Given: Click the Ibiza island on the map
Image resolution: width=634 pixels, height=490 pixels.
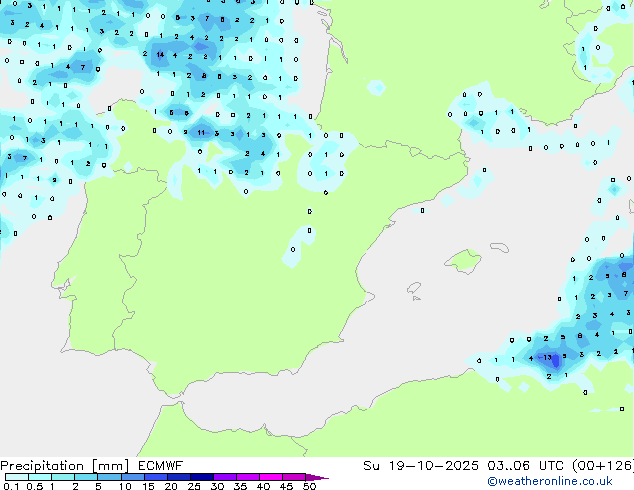Looking at the screenshot, I should (x=414, y=288).
